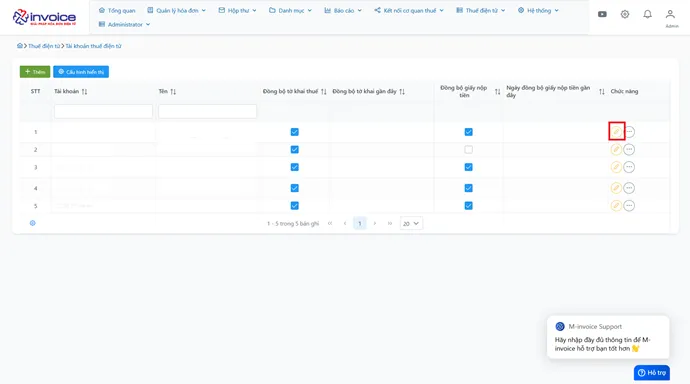Open M-invoice Support chat message

coord(608,337)
